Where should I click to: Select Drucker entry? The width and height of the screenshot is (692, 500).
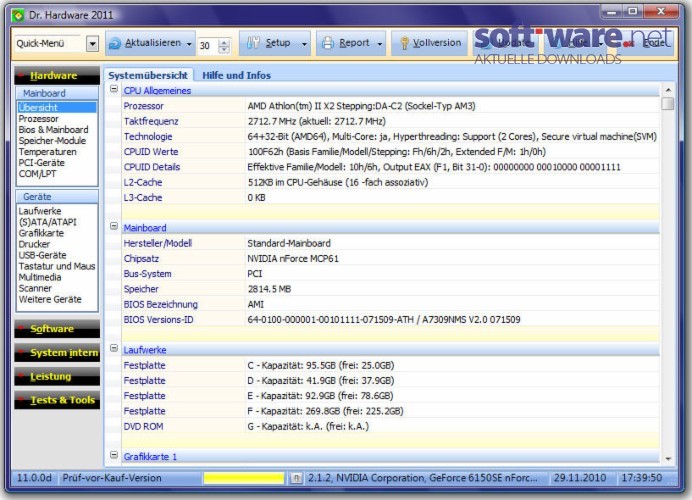[x=34, y=244]
